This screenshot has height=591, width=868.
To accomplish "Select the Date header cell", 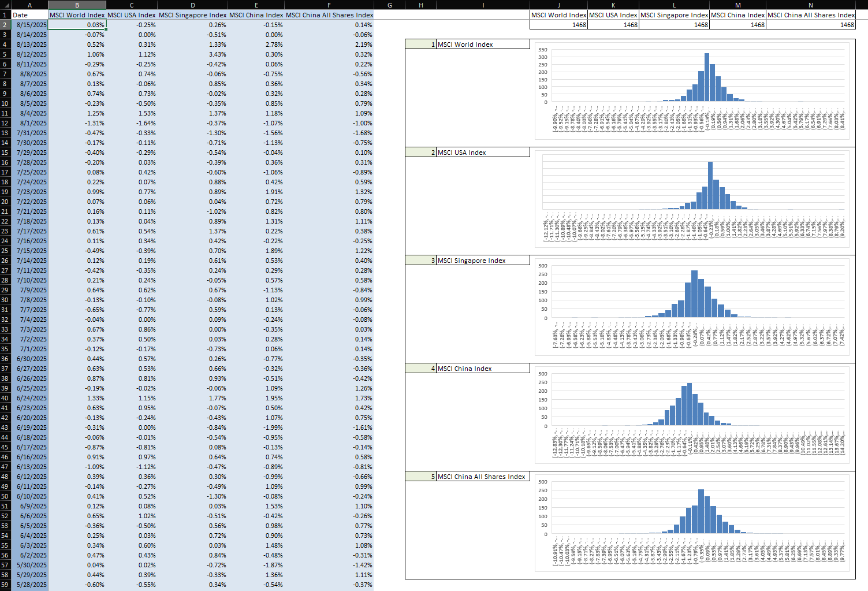I will click(x=30, y=15).
